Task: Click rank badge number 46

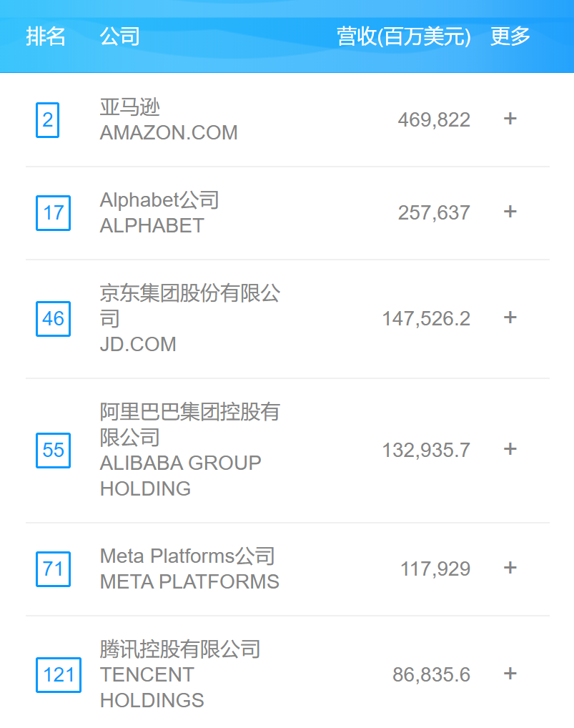Action: pyautogui.click(x=53, y=319)
